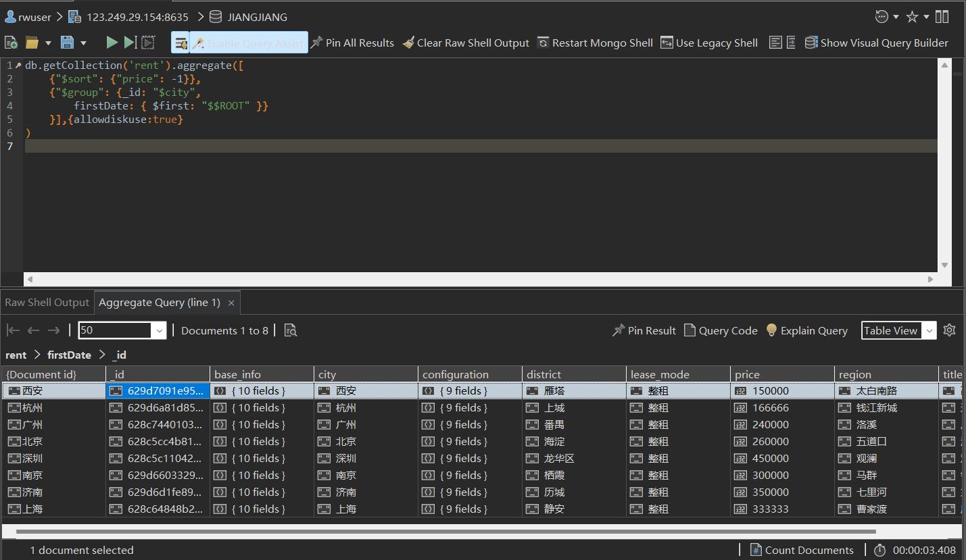966x560 pixels.
Task: Expand the save options dropdown arrow
Action: [x=83, y=43]
